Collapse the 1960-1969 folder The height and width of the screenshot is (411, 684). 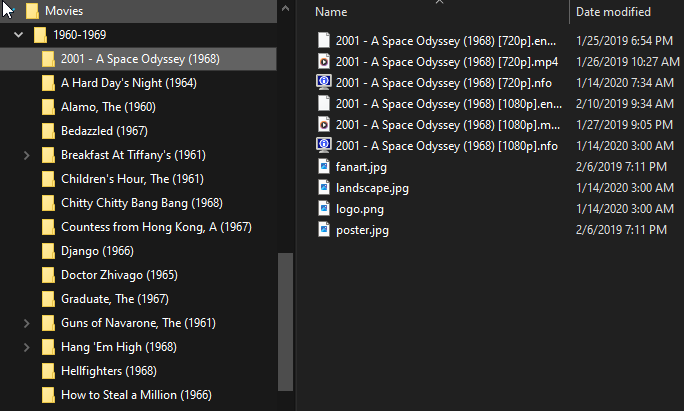19,35
